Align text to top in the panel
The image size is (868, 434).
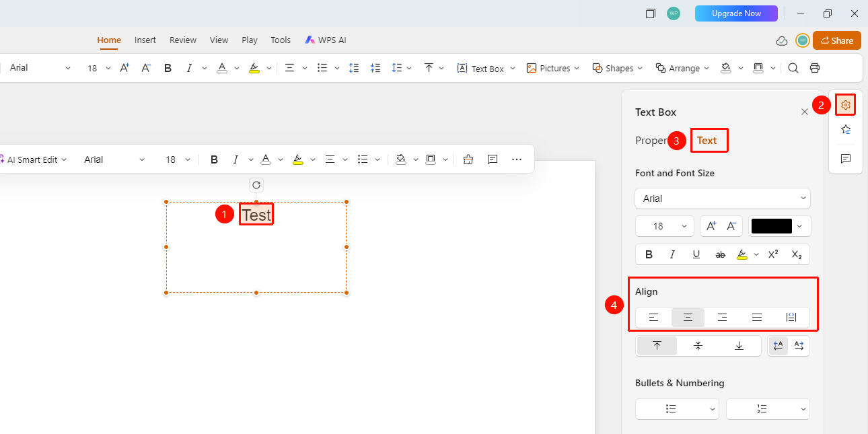tap(657, 346)
